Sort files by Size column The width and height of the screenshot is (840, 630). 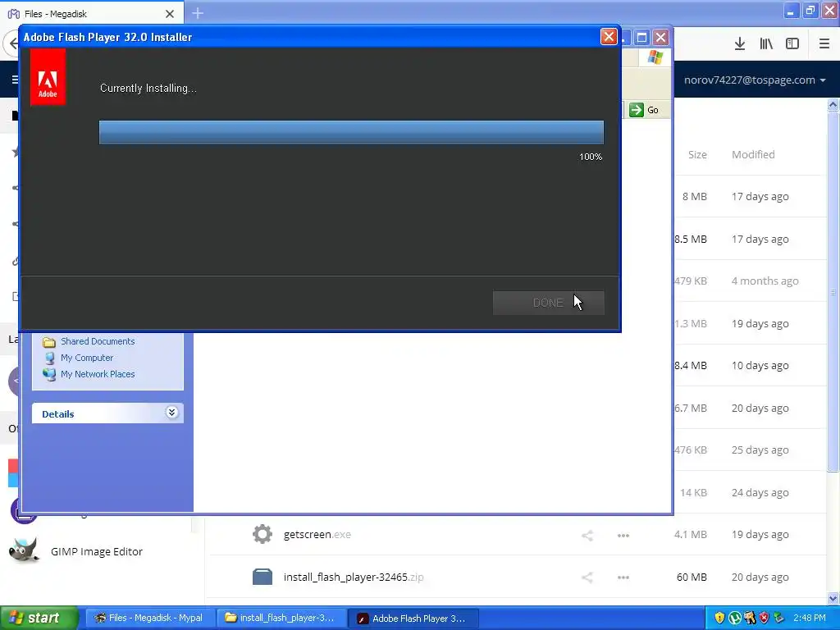697,154
